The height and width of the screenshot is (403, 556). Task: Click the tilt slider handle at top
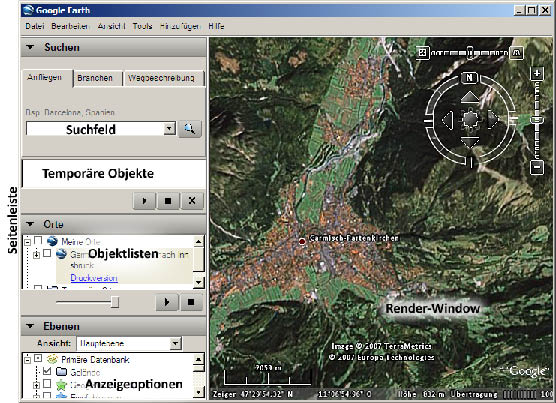pos(470,53)
